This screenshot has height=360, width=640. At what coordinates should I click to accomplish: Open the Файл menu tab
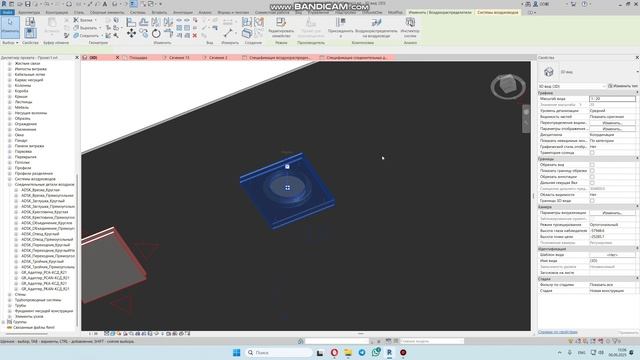click(7, 12)
